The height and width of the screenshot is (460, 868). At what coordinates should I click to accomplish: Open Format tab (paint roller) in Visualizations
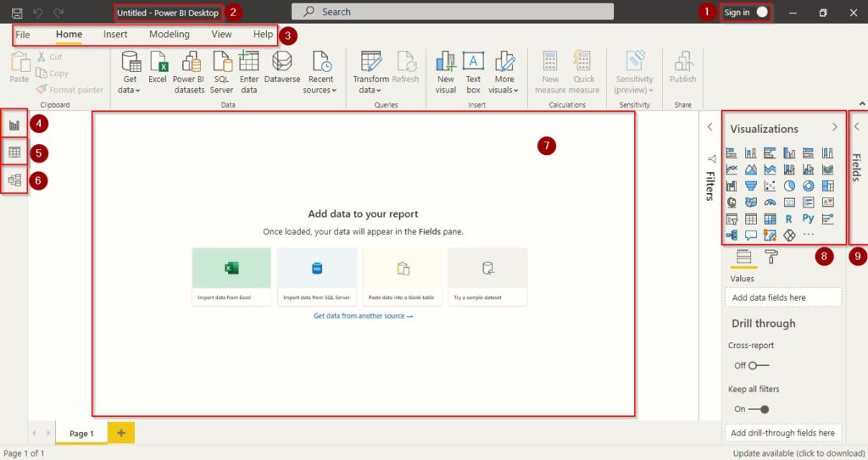[771, 257]
